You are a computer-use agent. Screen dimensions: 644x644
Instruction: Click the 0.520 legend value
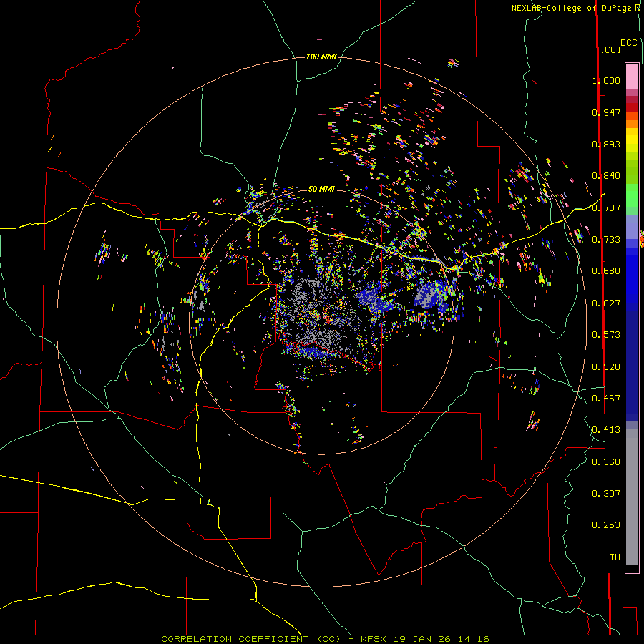coord(606,367)
